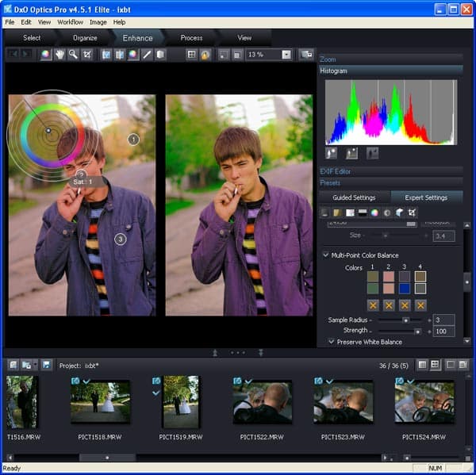Click the grid overlay icon in toolbar
The image size is (476, 475).
pyautogui.click(x=191, y=55)
